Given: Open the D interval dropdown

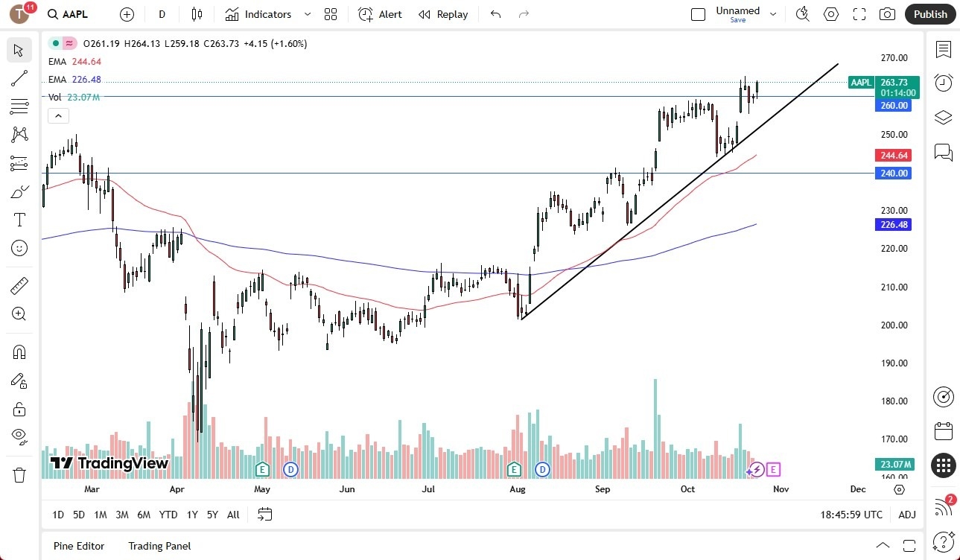Looking at the screenshot, I should coord(161,14).
